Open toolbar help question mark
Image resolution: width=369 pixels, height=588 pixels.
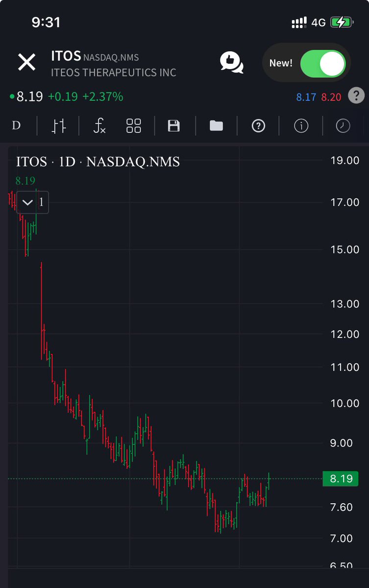(x=258, y=126)
